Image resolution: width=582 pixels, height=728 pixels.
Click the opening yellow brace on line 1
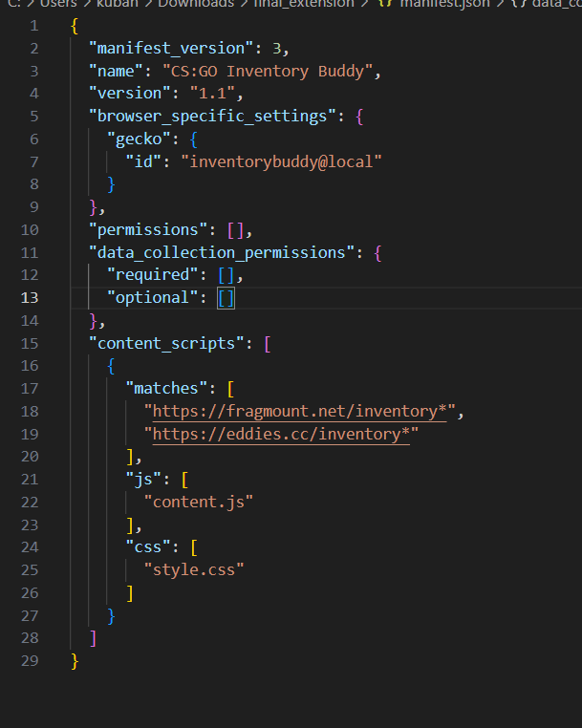point(75,26)
